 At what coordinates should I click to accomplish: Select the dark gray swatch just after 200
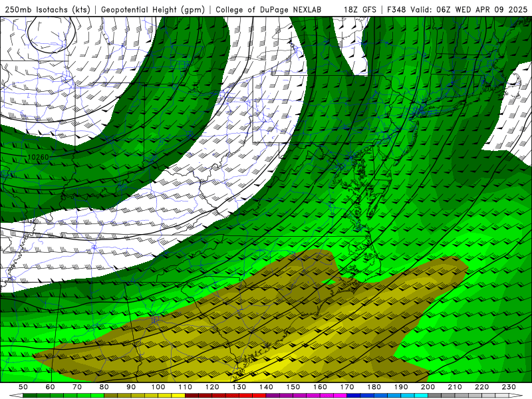435,396
